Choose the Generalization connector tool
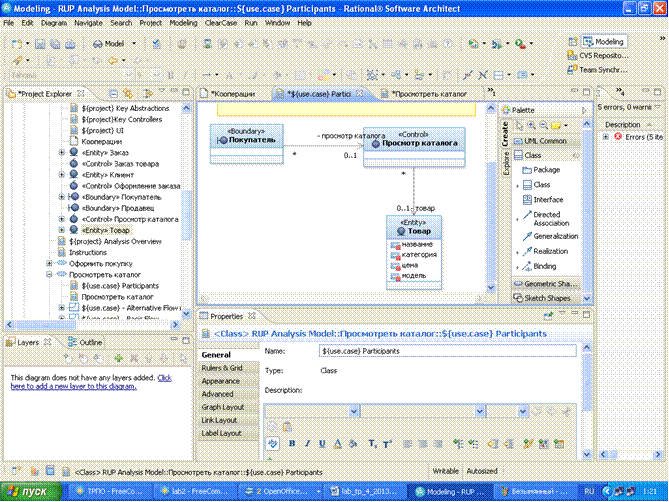Image resolution: width=669 pixels, height=502 pixels. [555, 236]
